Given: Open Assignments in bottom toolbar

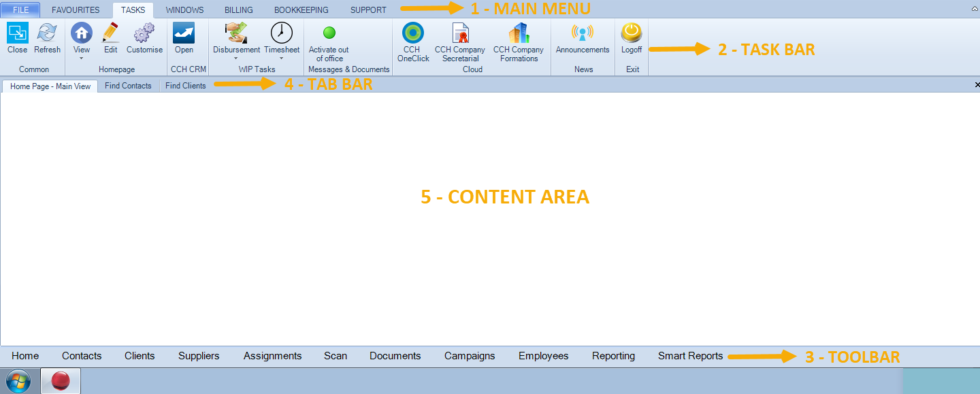Looking at the screenshot, I should pyautogui.click(x=272, y=356).
